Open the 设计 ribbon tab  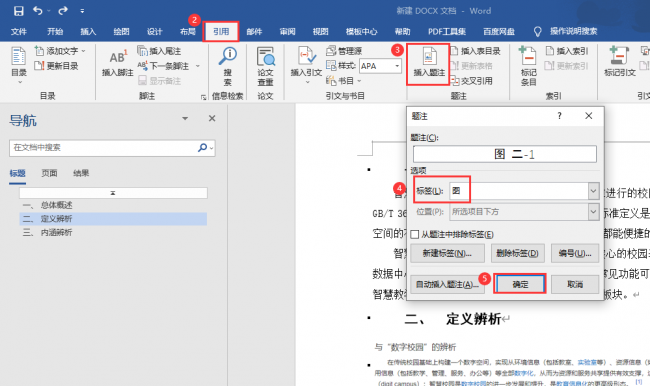click(154, 32)
